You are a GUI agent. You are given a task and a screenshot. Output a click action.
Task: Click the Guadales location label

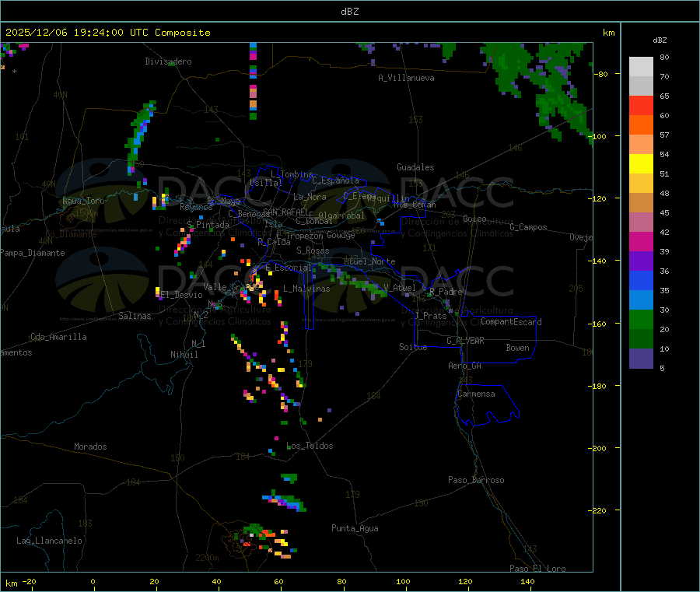[x=415, y=167]
